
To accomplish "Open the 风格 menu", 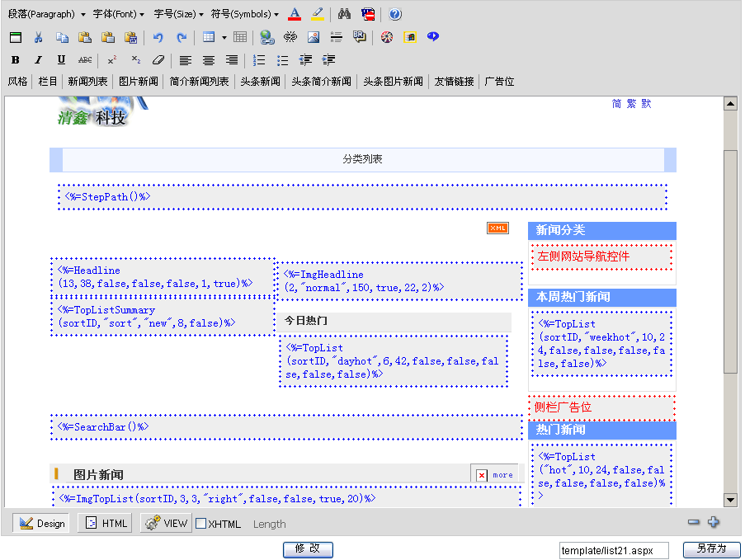I will (x=17, y=82).
